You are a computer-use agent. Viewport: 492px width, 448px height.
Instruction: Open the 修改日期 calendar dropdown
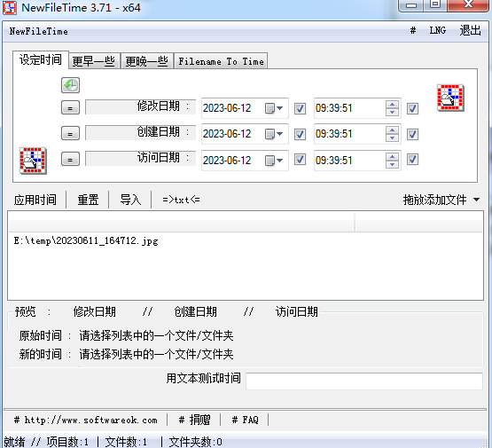click(274, 108)
